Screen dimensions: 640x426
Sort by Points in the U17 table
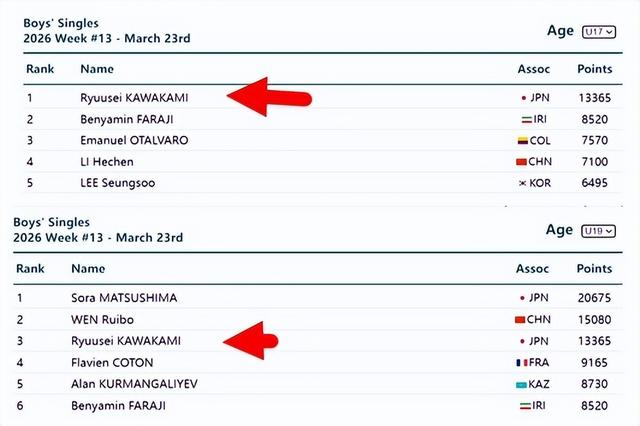pos(595,69)
